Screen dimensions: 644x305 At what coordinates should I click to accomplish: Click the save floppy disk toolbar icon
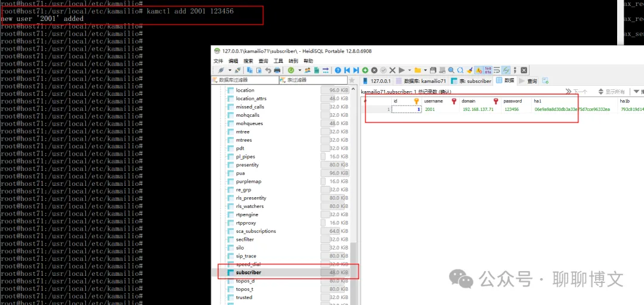click(432, 70)
